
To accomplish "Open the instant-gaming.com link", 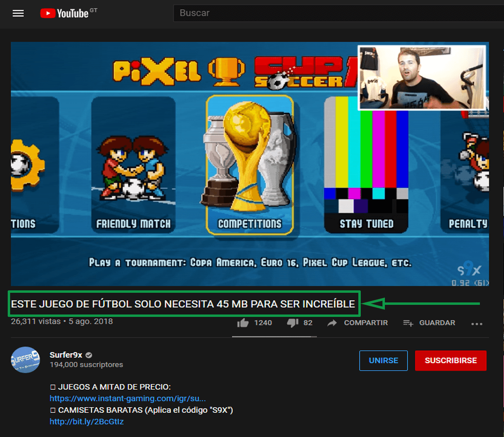I will 128,398.
